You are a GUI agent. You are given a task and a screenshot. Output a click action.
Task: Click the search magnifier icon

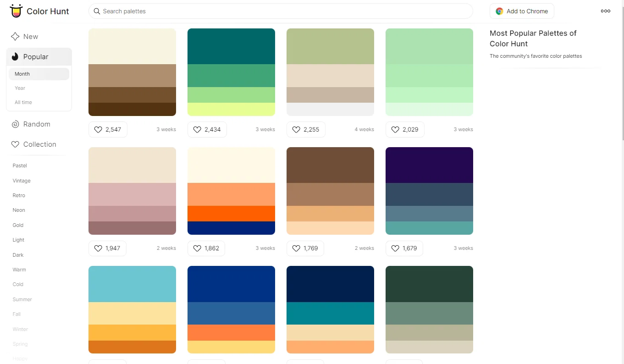(x=97, y=11)
